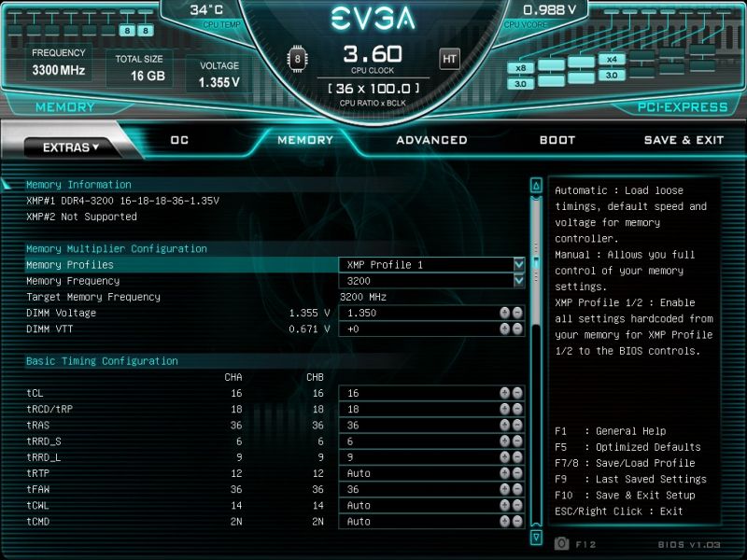This screenshot has width=747, height=560.
Task: Select the Memory Profiles row label
Action: 70,265
